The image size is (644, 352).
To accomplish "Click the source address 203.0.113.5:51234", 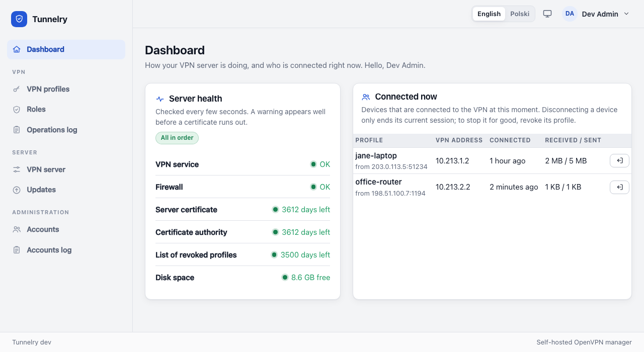I will pyautogui.click(x=399, y=167).
